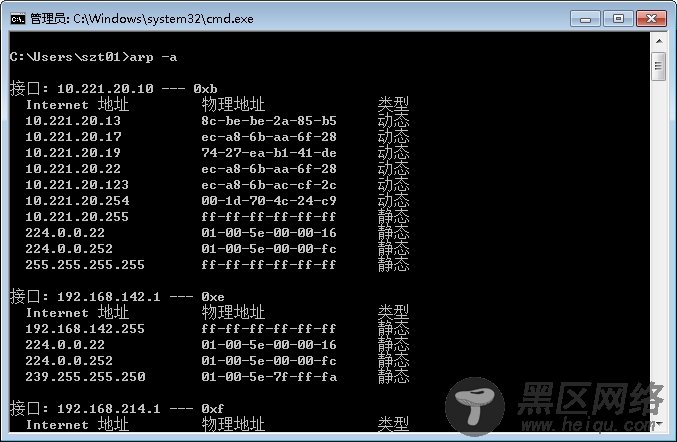Click interface line 192.168.142.1 --- 0xe

(117, 297)
